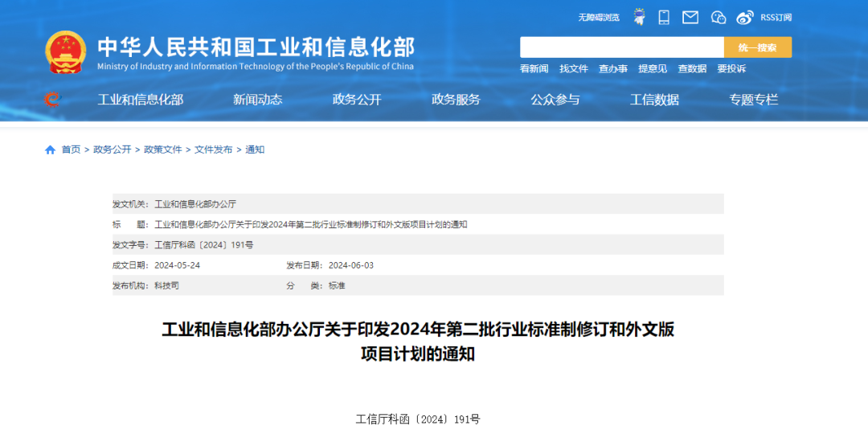Focus the search input field

(x=621, y=47)
